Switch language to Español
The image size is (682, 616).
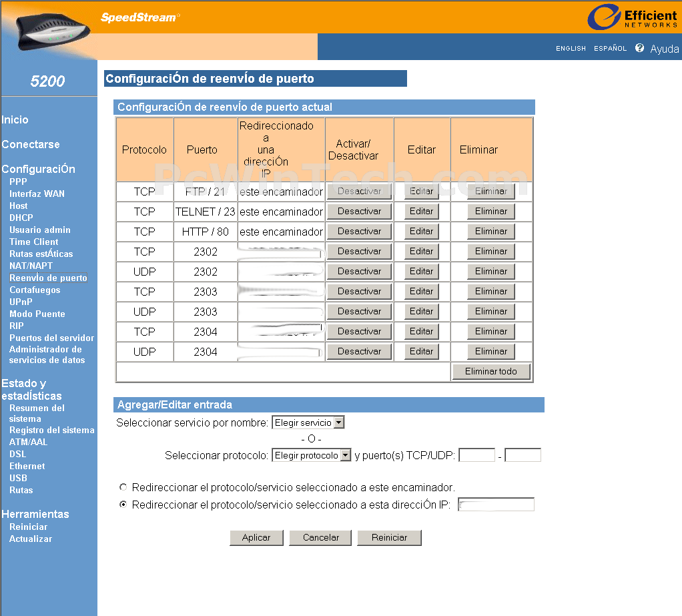click(610, 48)
